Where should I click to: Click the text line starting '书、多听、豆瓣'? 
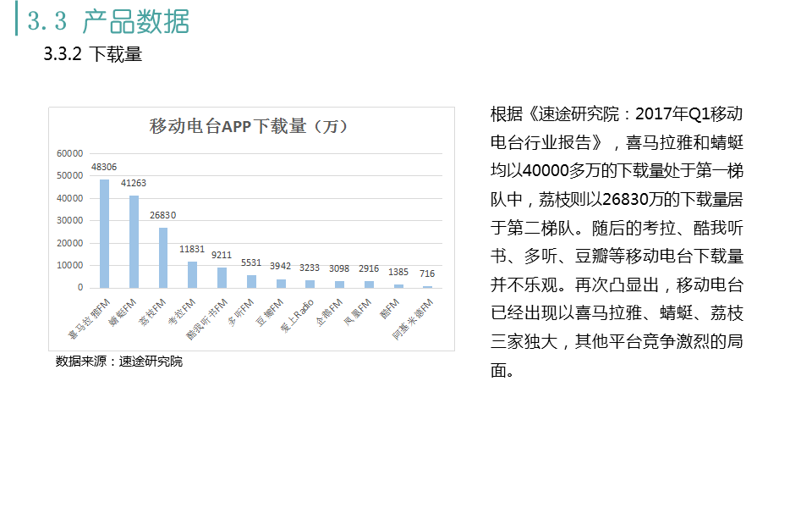617,256
